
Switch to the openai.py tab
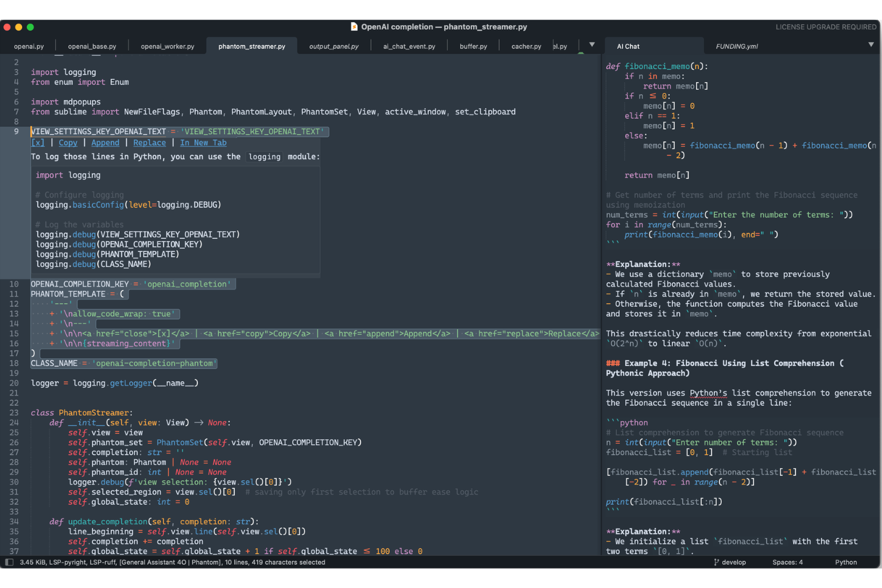29,46
